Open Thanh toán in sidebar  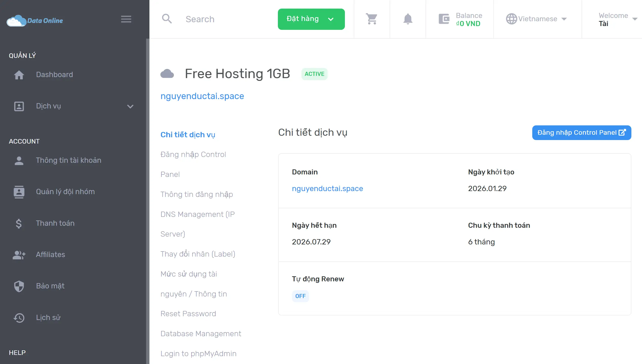(55, 223)
